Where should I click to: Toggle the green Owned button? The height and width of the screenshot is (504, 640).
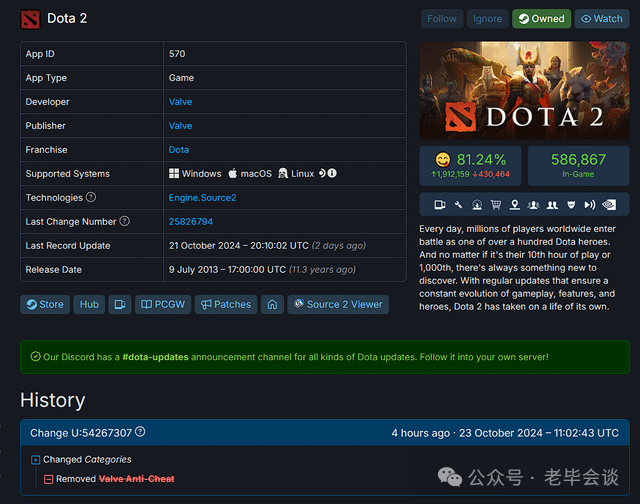pos(541,19)
